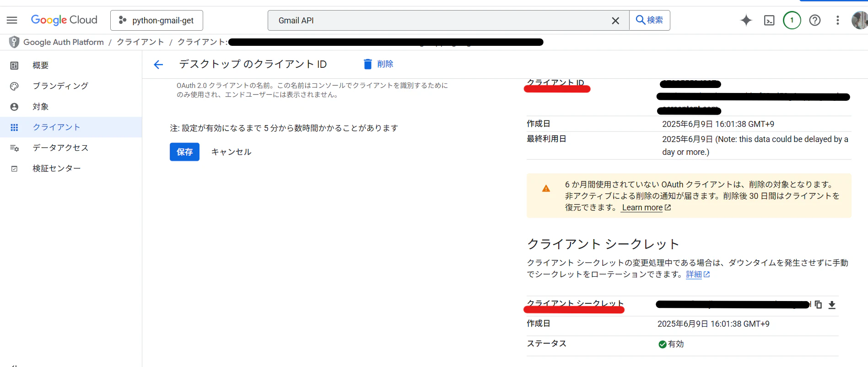The height and width of the screenshot is (367, 868).
Task: Copy the client secret with the copy icon
Action: (x=819, y=305)
